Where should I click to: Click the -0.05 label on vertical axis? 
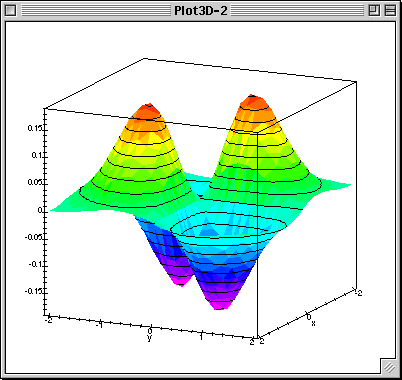pos(34,237)
